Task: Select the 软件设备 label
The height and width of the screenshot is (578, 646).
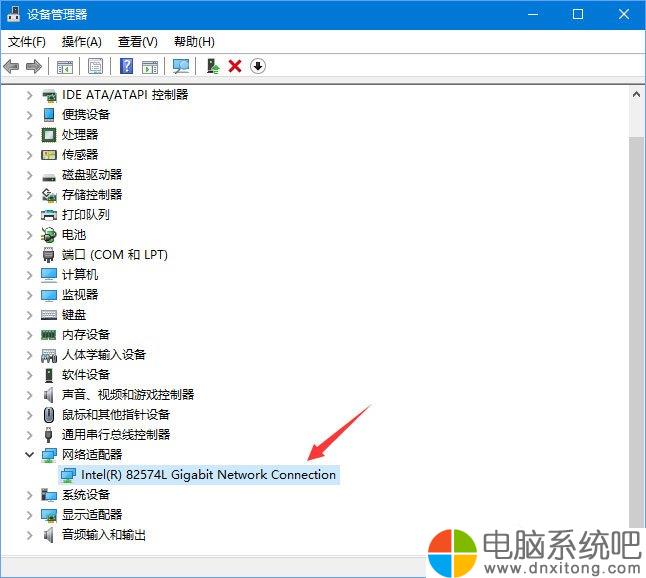Action: tap(86, 374)
